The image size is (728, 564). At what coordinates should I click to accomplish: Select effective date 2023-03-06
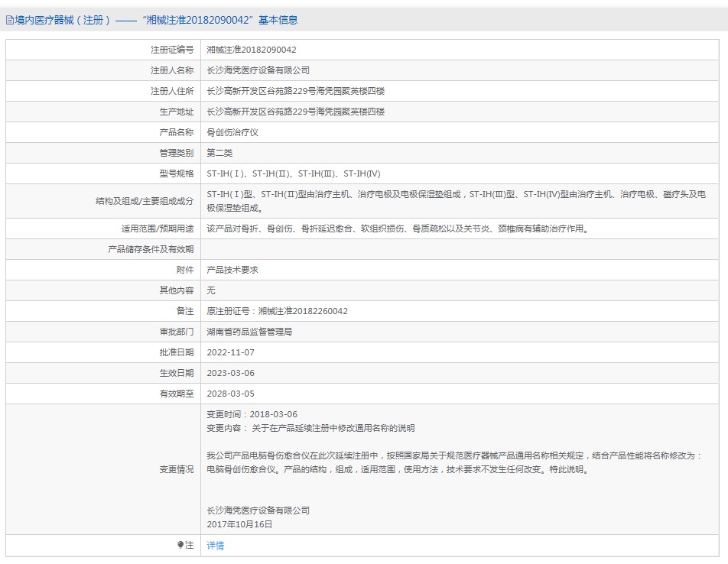[231, 373]
